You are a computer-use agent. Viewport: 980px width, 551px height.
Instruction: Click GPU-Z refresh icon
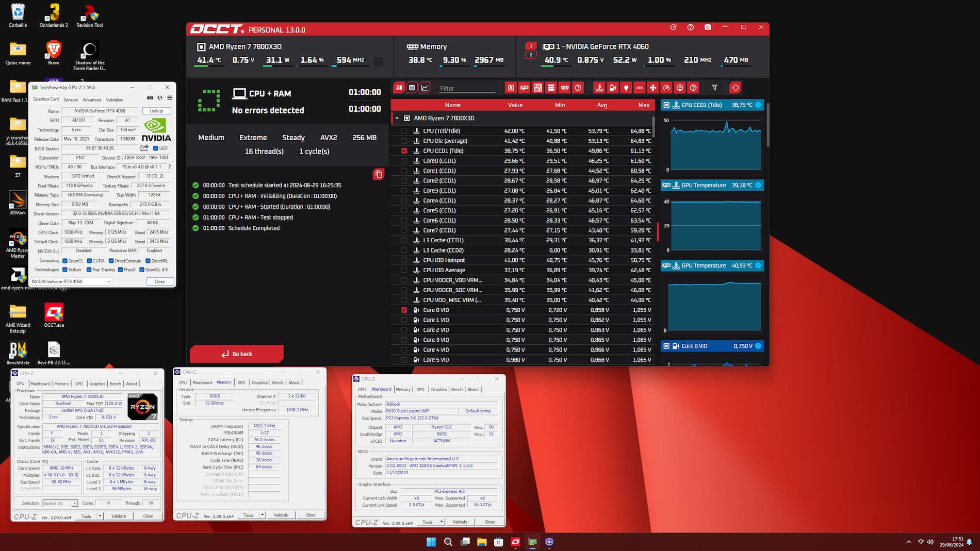point(160,97)
